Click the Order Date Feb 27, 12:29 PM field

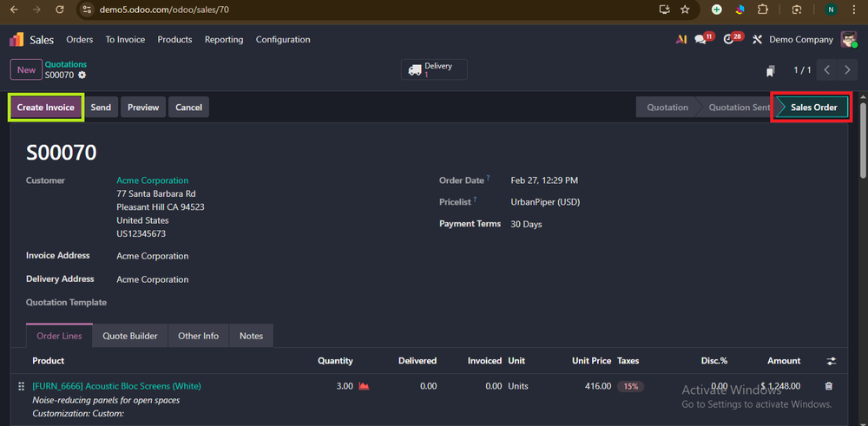click(544, 180)
